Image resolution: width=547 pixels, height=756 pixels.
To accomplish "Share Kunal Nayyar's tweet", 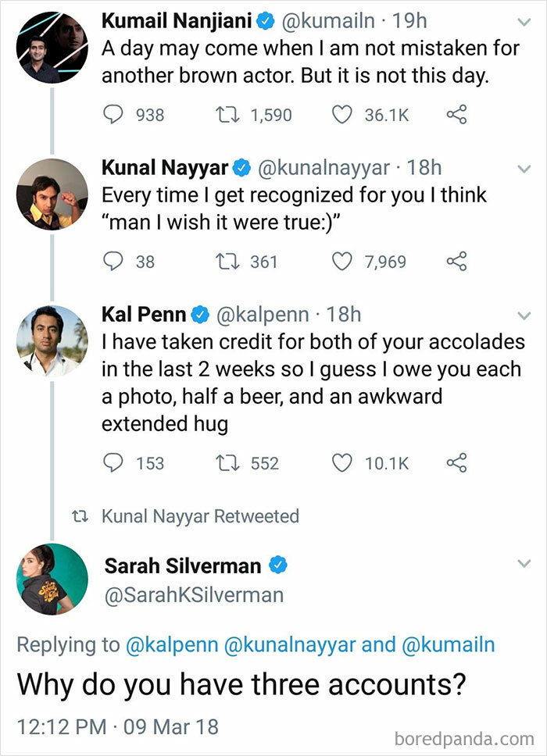I will coord(456,262).
